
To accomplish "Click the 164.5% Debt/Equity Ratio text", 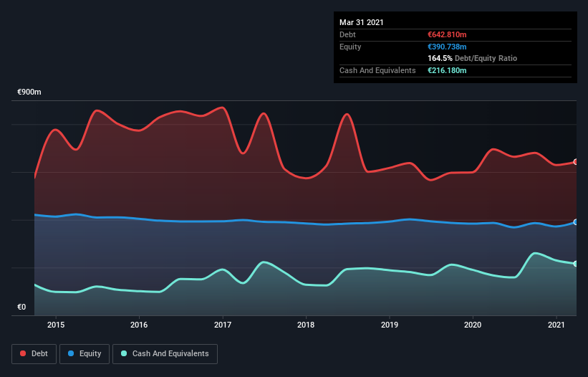I will pos(473,59).
